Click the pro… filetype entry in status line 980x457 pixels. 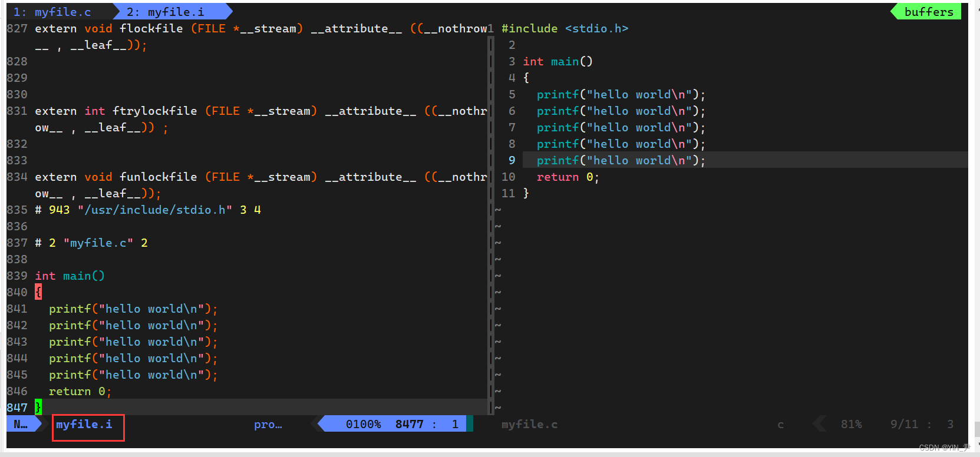tap(268, 424)
